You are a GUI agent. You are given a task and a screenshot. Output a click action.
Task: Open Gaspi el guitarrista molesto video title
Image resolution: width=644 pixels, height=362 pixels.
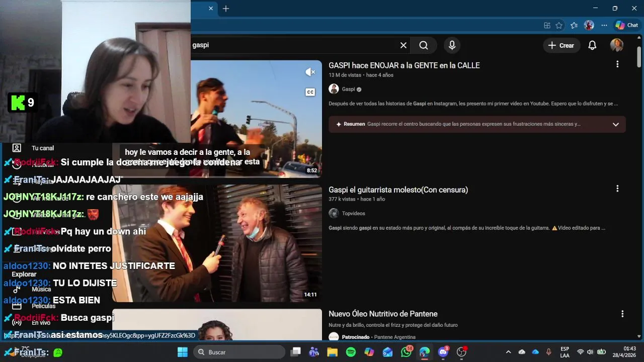(398, 190)
